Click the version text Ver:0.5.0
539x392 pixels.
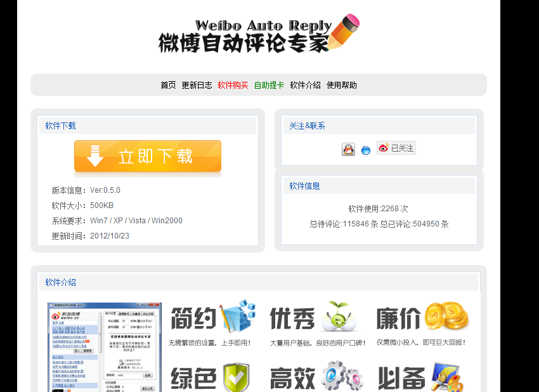[105, 190]
